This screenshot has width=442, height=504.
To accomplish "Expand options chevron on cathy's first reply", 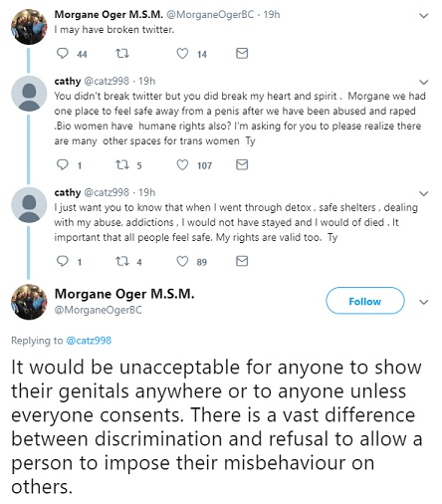I will pyautogui.click(x=424, y=82).
